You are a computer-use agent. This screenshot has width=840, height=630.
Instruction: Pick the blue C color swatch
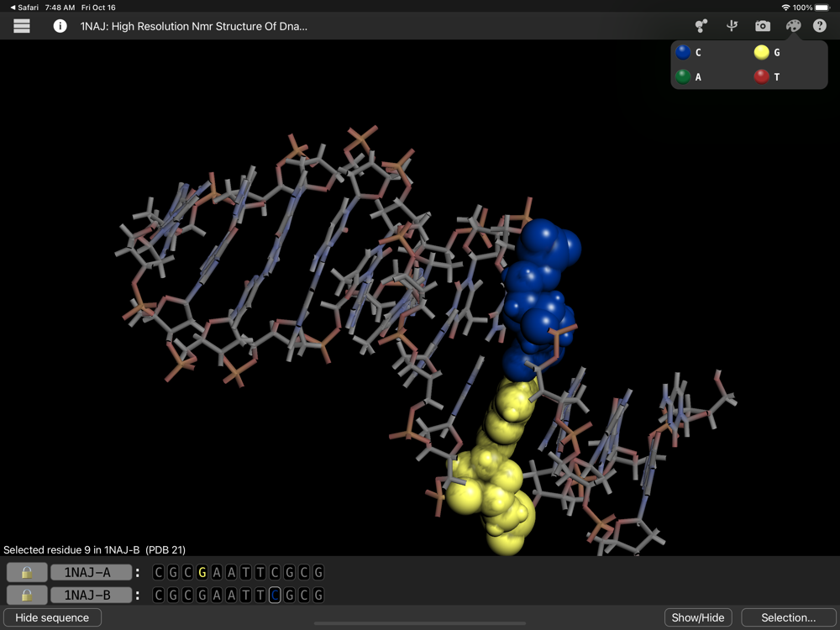683,53
